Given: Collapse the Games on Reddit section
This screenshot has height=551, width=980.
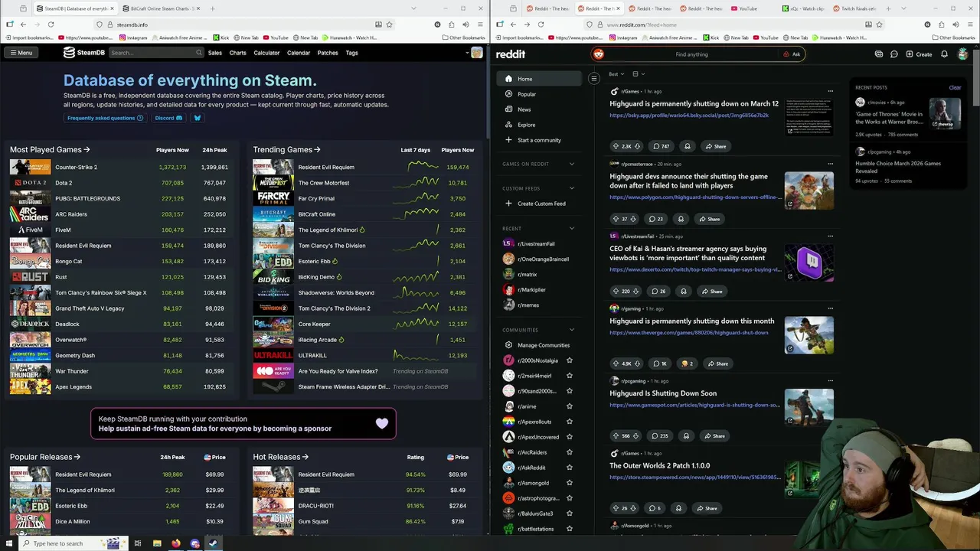Looking at the screenshot, I should click(x=571, y=164).
